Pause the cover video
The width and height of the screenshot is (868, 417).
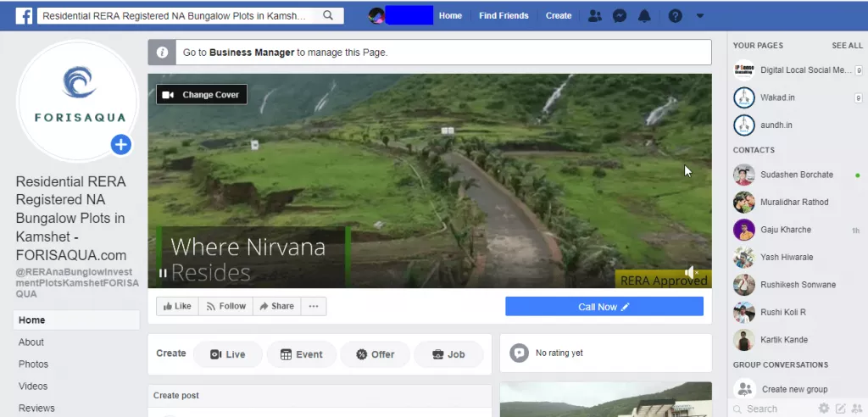[x=163, y=273]
